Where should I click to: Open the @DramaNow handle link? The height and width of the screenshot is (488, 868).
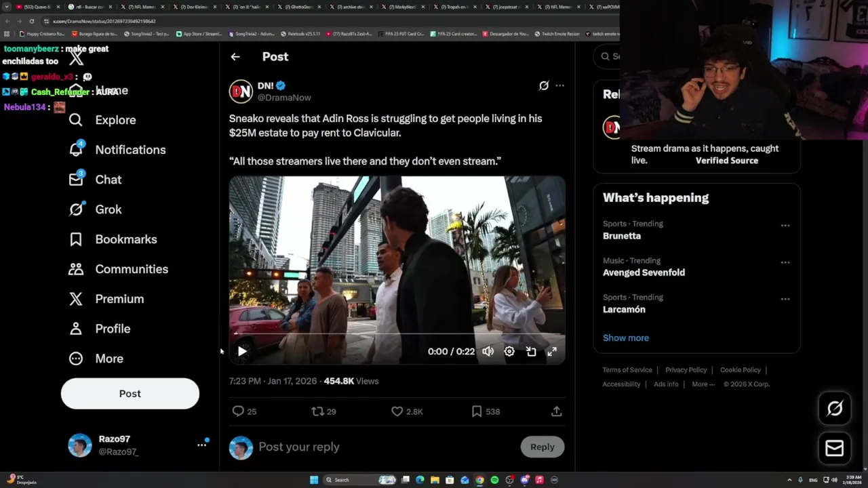[x=284, y=98]
